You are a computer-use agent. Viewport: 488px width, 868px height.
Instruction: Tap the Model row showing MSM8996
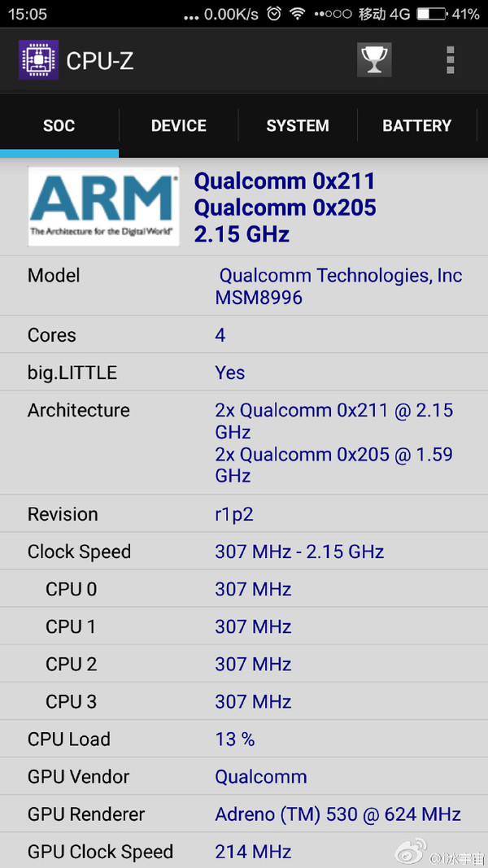(244, 286)
